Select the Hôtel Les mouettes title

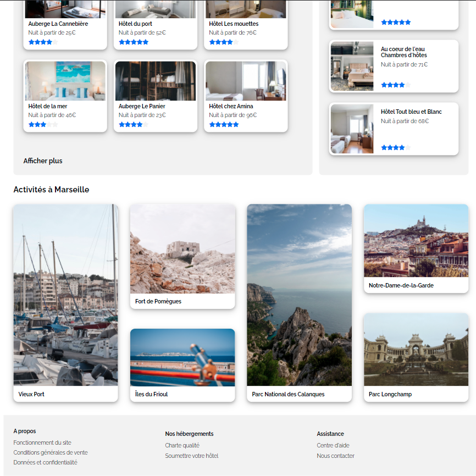(234, 24)
